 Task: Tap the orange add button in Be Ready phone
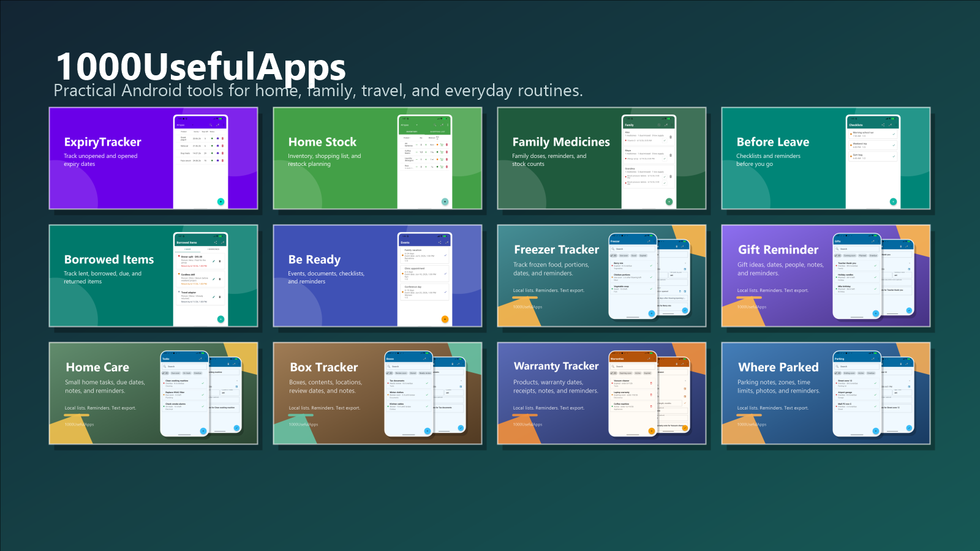point(445,319)
